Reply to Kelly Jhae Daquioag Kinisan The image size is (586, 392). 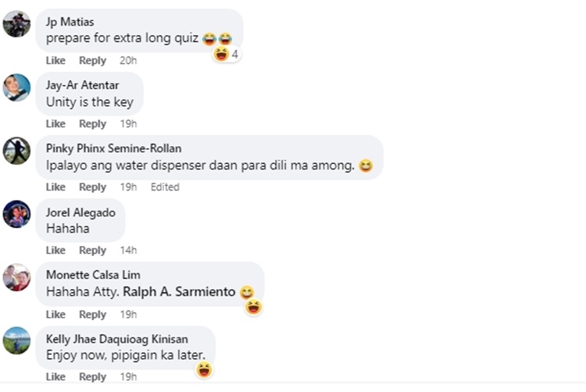coord(92,377)
